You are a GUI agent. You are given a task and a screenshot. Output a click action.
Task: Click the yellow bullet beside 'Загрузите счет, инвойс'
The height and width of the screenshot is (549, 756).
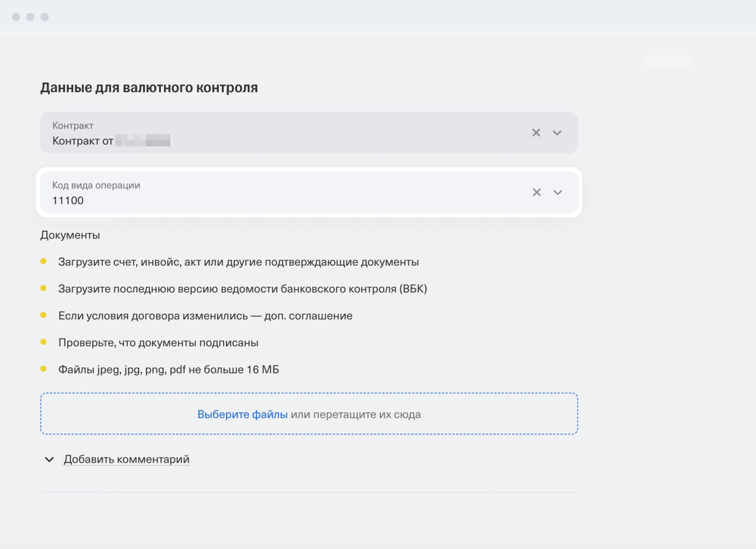44,261
